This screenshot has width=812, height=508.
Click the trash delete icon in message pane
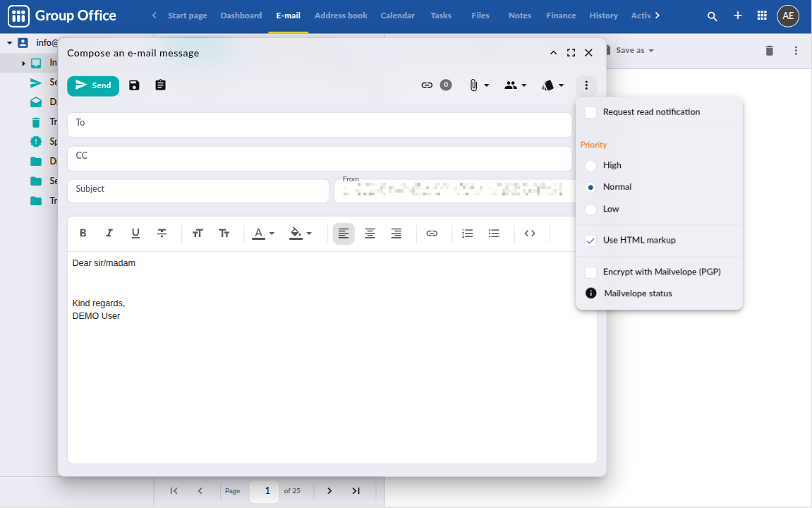tap(770, 51)
